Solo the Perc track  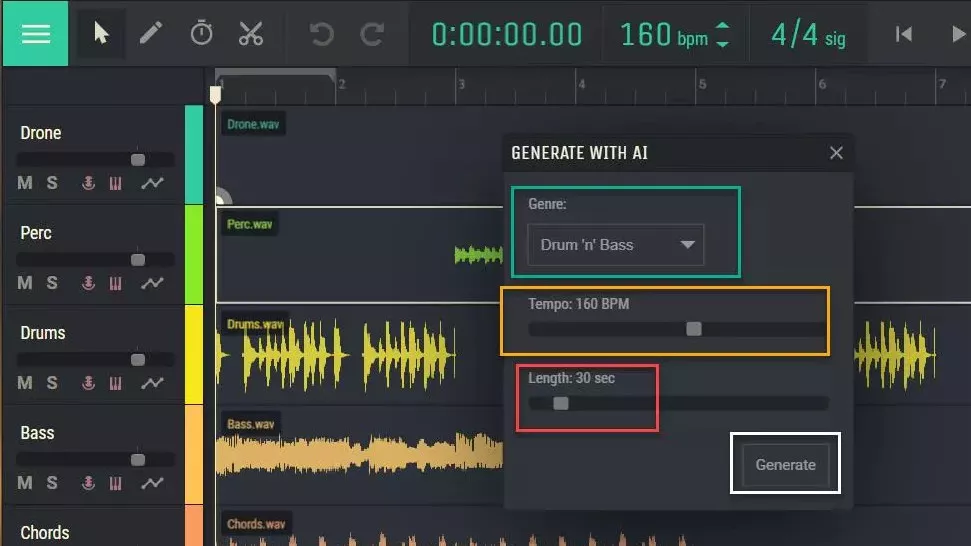point(52,283)
